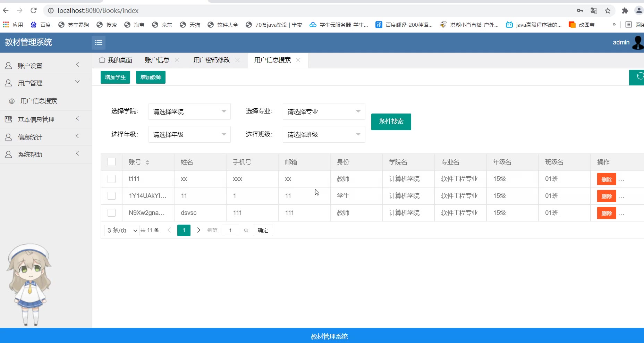Viewport: 644px width, 343px height.
Task: Open the 请选择学院 dropdown
Action: (x=189, y=111)
